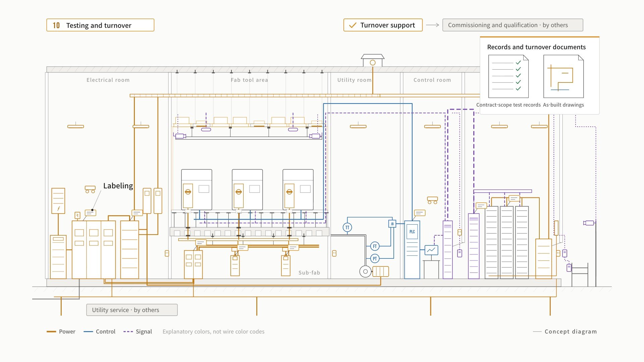Click the PLC cabinet icon

coord(412,250)
